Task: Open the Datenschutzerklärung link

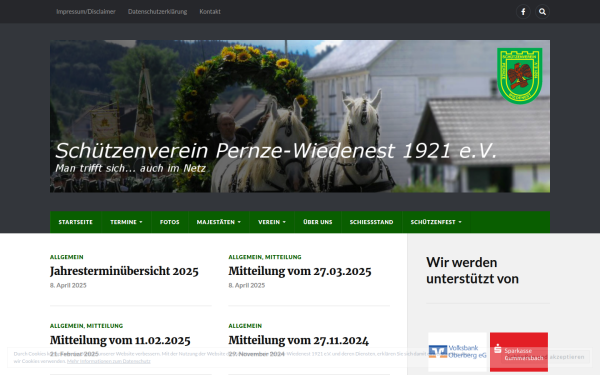Action: click(157, 11)
